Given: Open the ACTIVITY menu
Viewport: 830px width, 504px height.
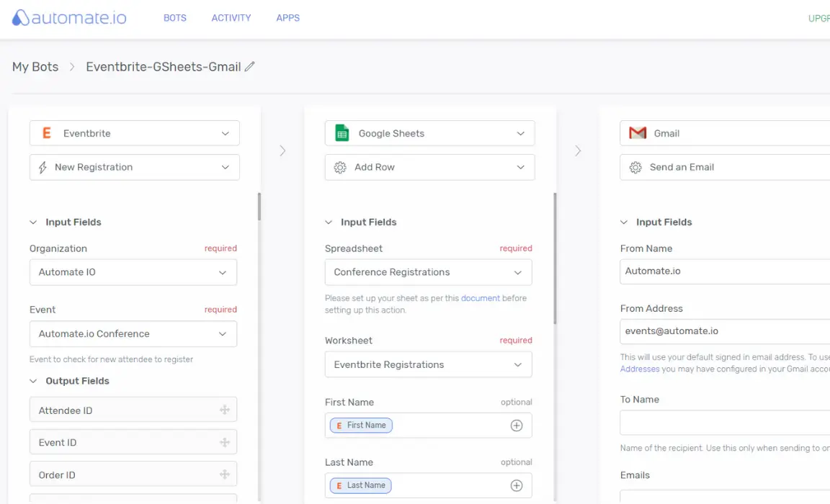Looking at the screenshot, I should (x=231, y=18).
